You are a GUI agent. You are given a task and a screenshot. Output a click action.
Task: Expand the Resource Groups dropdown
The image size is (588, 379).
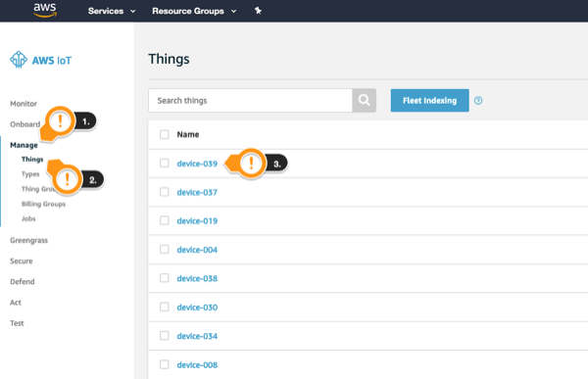point(194,11)
